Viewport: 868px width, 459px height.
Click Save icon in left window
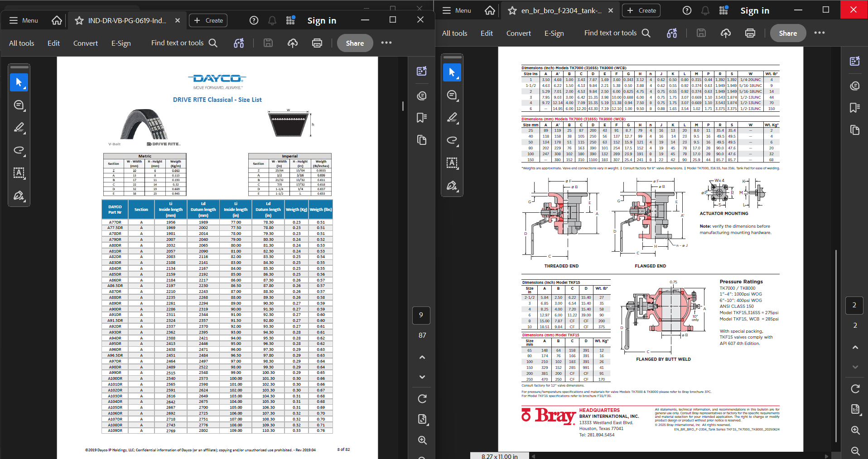pos(268,43)
